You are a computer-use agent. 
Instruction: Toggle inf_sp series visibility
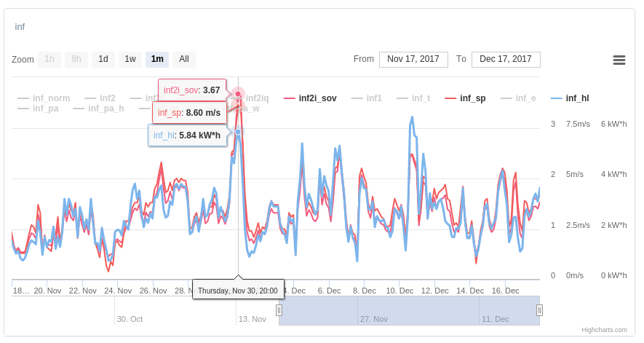click(x=465, y=98)
